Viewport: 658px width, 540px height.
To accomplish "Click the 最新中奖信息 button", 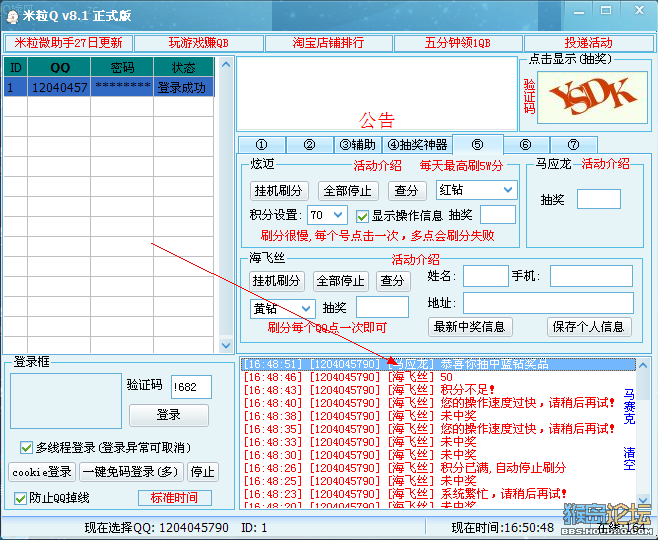I will tap(470, 327).
